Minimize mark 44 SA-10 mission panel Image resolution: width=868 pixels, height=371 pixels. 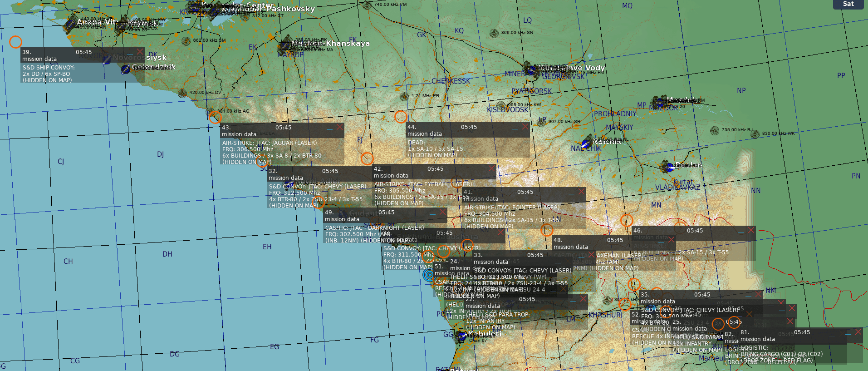pos(515,128)
